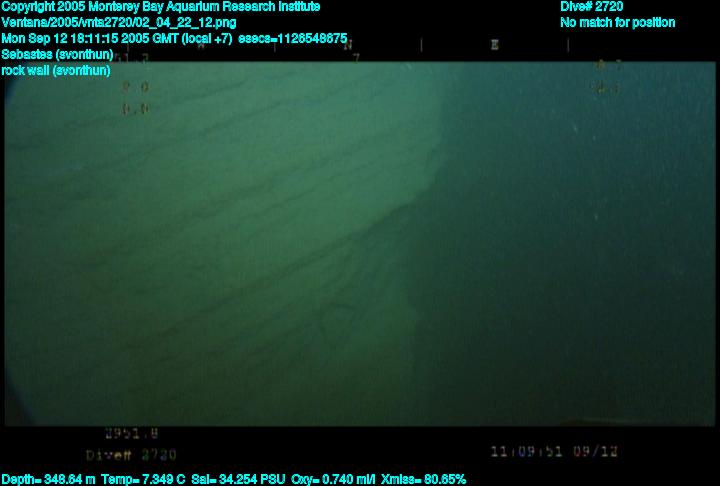
Task: Click the video overlay Dive# 2720 text
Action: [131, 455]
